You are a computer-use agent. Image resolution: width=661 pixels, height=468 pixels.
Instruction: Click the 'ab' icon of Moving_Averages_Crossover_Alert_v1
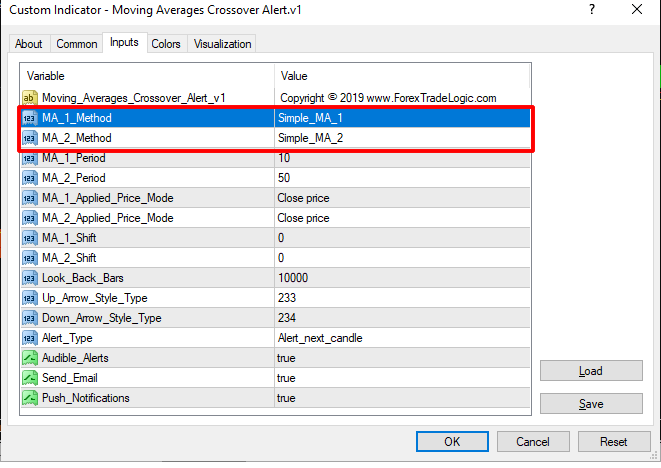click(30, 98)
